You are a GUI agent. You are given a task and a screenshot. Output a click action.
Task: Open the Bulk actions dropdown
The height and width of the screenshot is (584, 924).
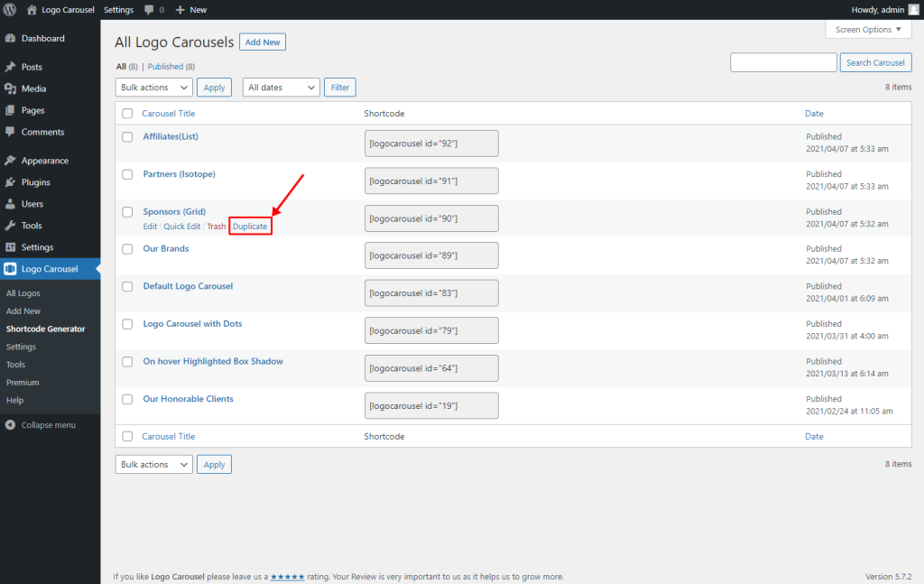(153, 87)
